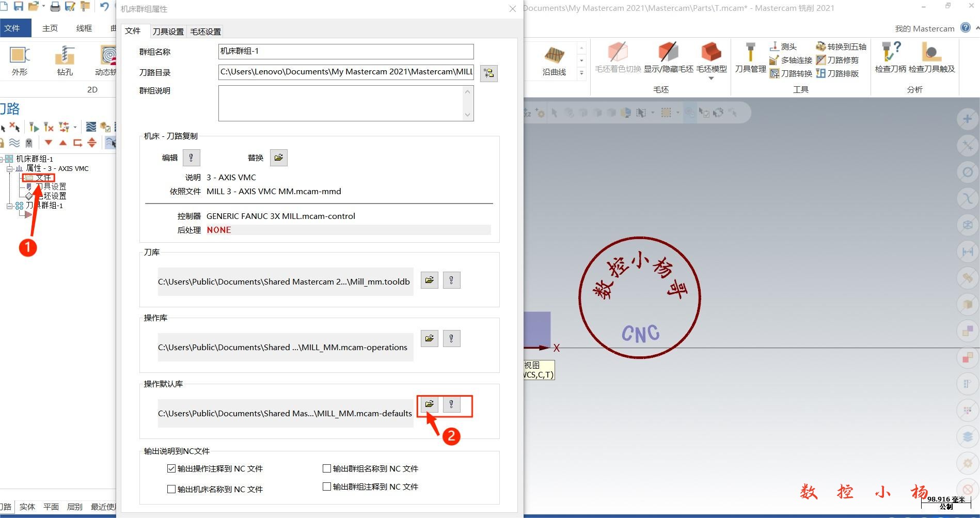This screenshot has width=980, height=518.
Task: Click 转换到五轴 convert to 5-axis tool
Action: (841, 46)
